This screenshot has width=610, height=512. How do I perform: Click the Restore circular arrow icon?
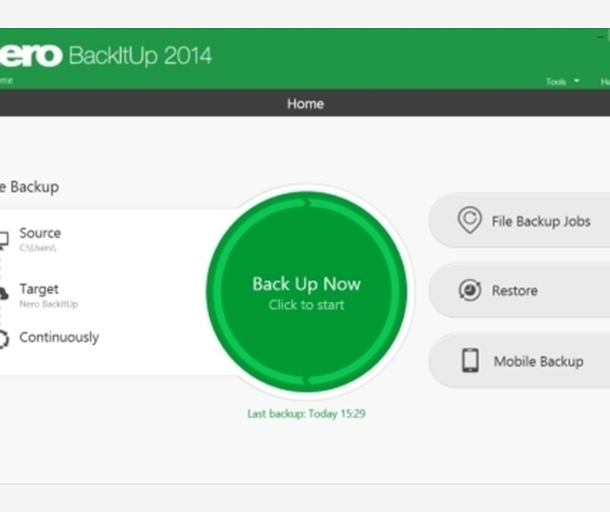pos(469,291)
